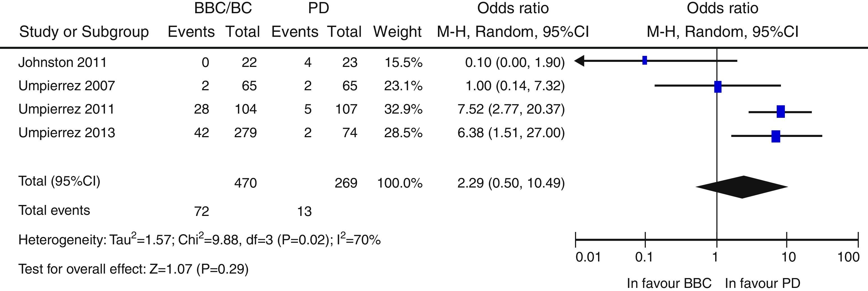Image resolution: width=868 pixels, height=291 pixels.
Task: Click the 'Test for overall effect' line
Action: [x=133, y=269]
